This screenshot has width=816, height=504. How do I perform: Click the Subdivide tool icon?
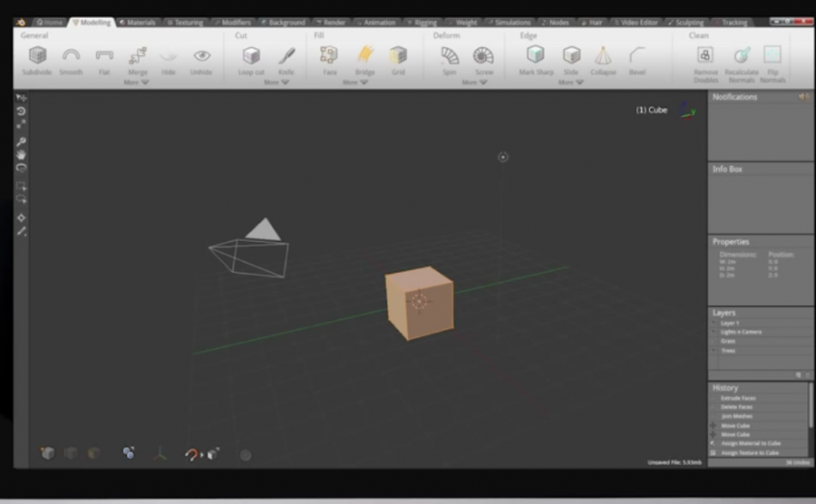click(x=37, y=55)
